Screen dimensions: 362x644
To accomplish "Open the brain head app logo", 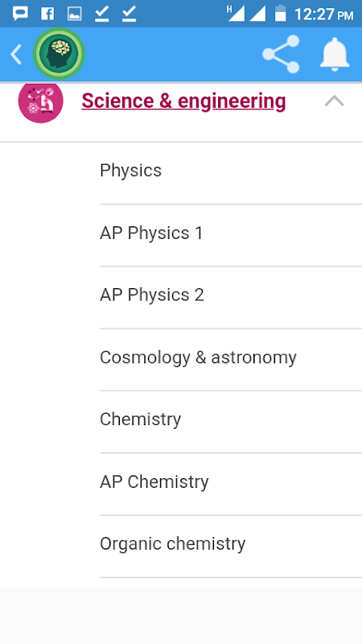I will tap(59, 53).
